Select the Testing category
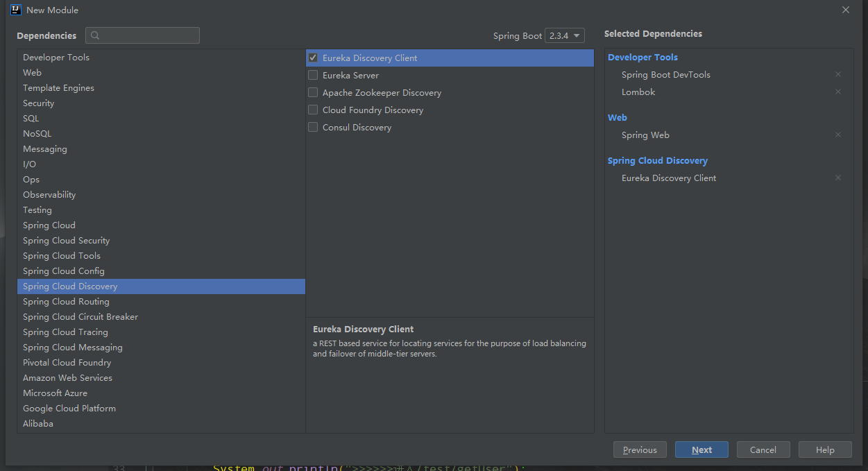This screenshot has height=471, width=868. [x=161, y=210]
